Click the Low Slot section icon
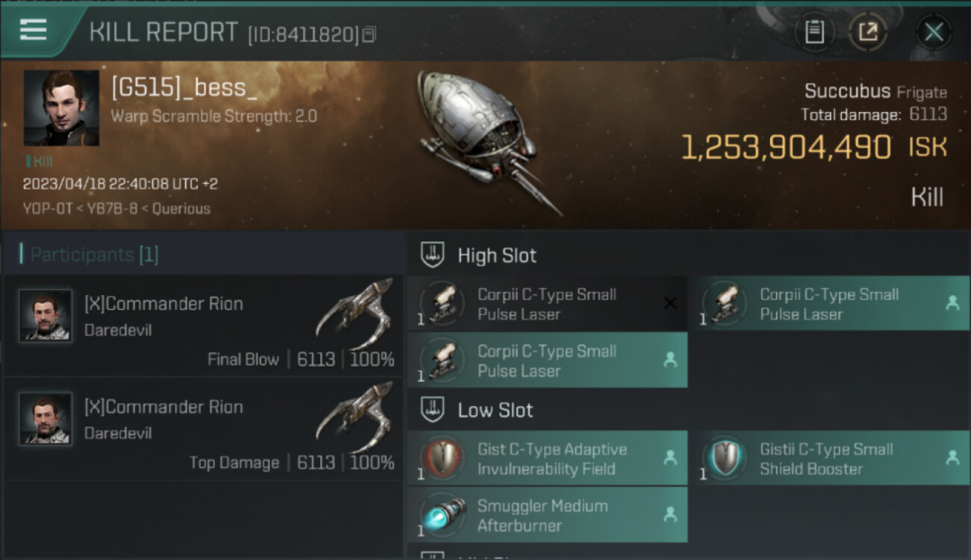 pos(433,409)
